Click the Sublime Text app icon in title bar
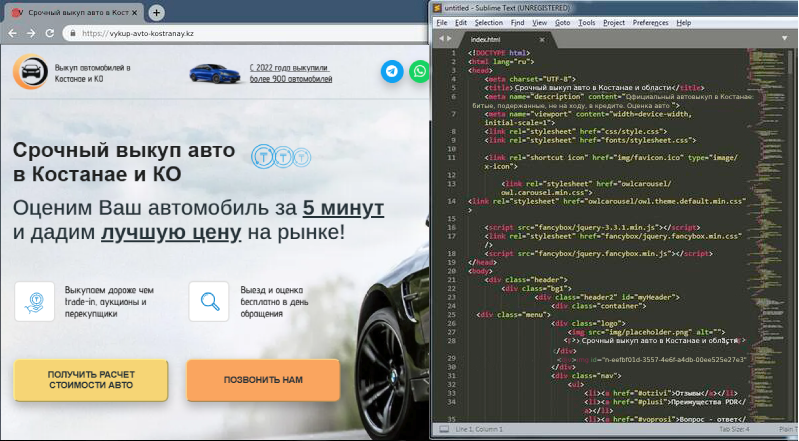Image resolution: width=799 pixels, height=441 pixels. click(x=437, y=8)
